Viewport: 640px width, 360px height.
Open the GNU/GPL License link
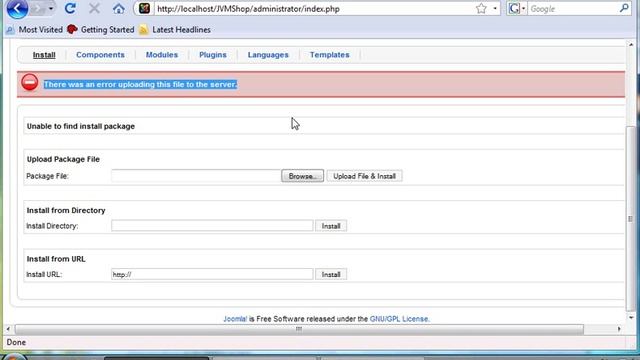(x=399, y=319)
